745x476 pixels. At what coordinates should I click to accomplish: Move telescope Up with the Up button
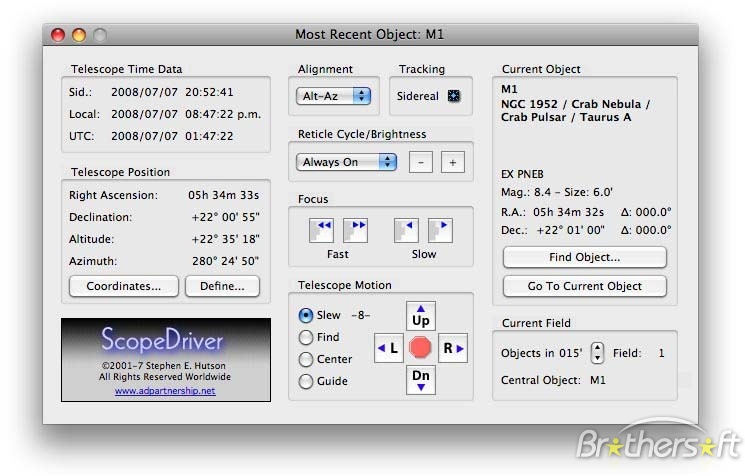(x=421, y=316)
